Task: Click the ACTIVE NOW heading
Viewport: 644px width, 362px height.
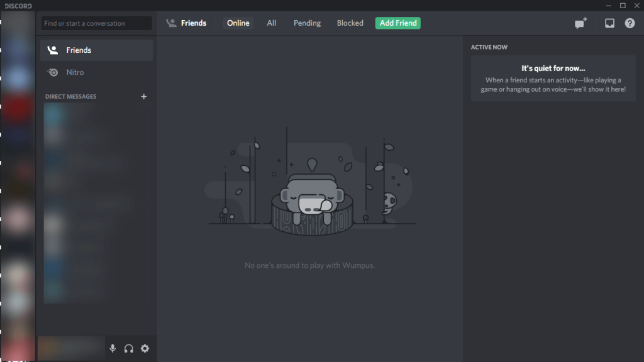Action: tap(489, 47)
